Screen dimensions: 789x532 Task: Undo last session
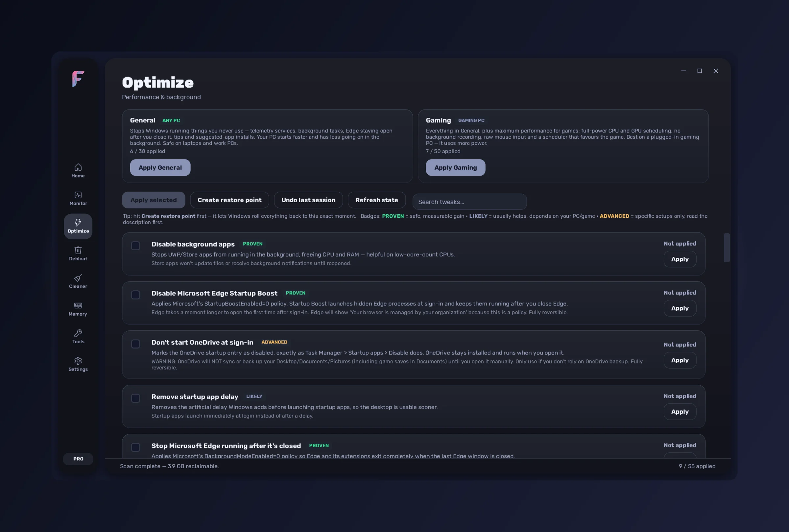[x=308, y=200]
